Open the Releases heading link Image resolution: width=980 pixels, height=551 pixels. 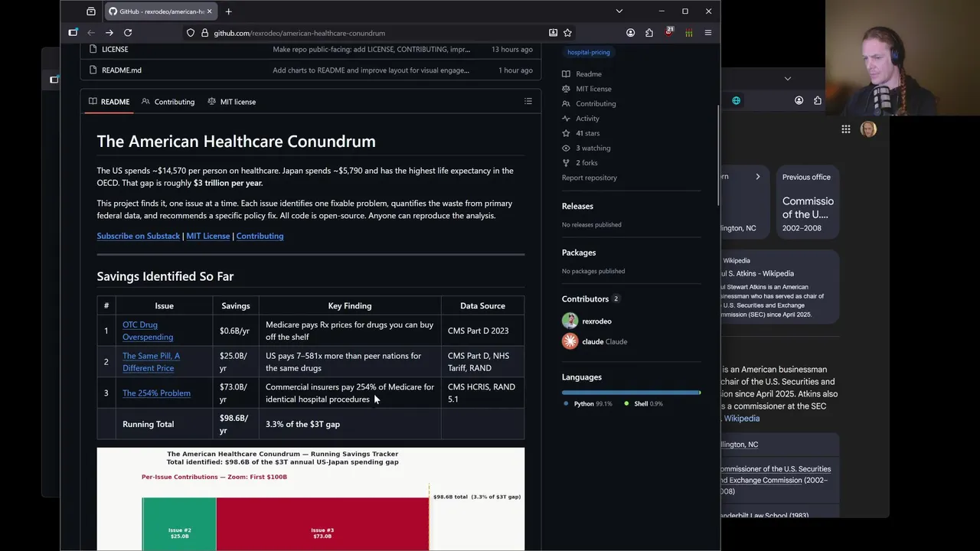(x=577, y=206)
